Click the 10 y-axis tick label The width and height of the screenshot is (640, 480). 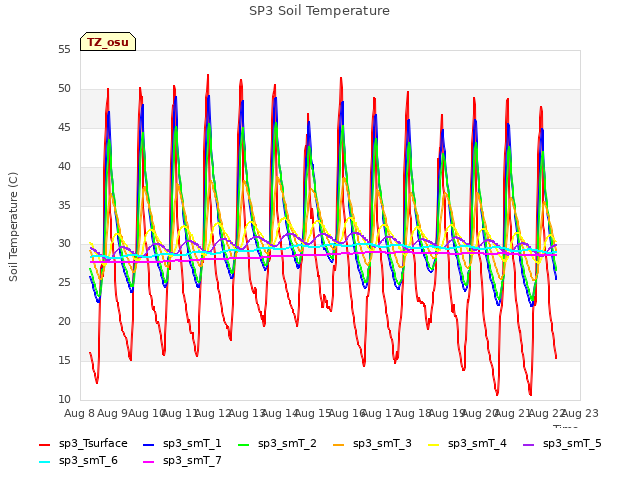[x=64, y=399]
